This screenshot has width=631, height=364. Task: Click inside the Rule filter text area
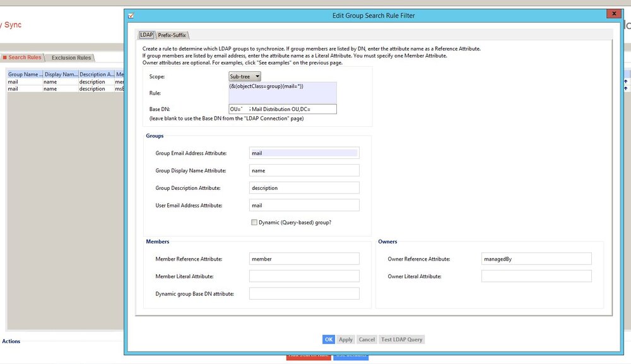pyautogui.click(x=283, y=93)
